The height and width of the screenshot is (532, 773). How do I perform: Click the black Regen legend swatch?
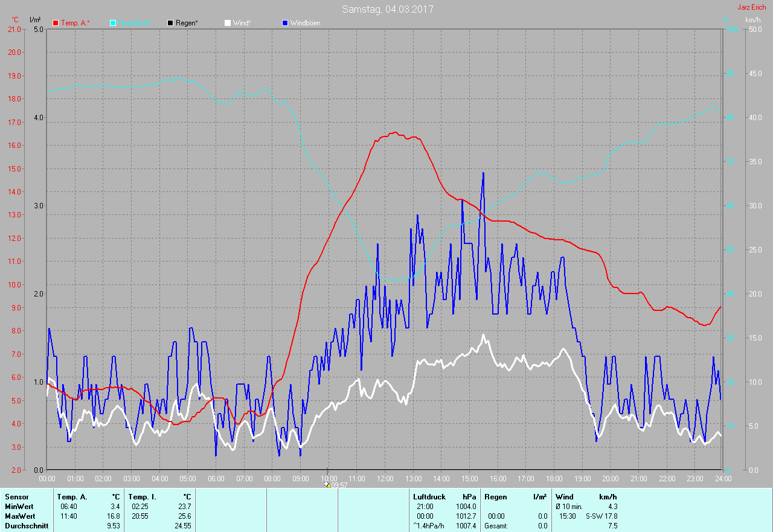coord(170,23)
